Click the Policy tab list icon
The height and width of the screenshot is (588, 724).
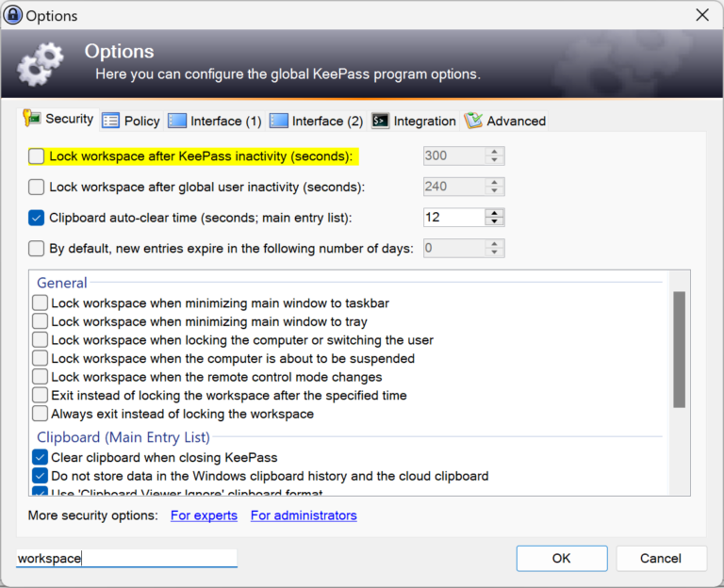(110, 121)
